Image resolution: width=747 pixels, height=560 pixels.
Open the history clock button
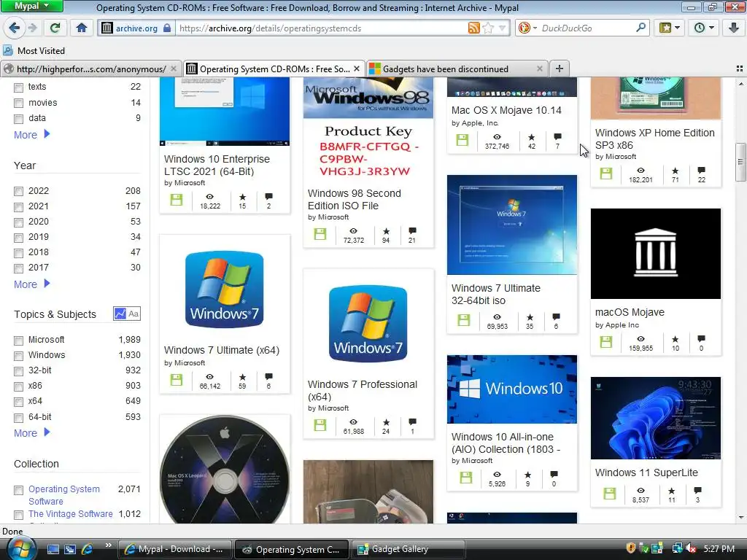tap(704, 28)
